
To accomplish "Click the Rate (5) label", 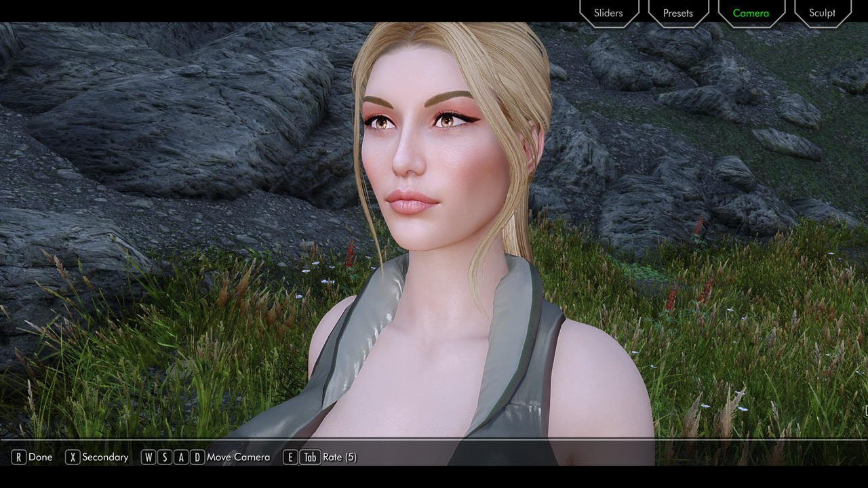I will [340, 457].
